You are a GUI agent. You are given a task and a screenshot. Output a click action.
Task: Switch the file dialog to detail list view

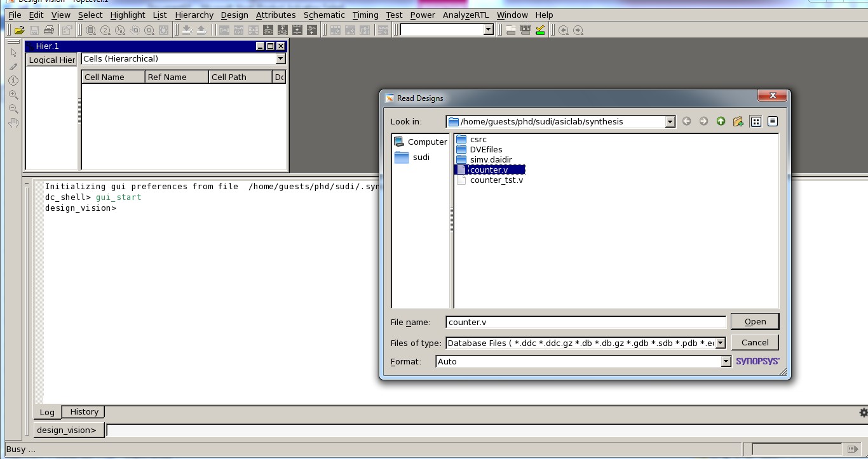click(x=773, y=121)
